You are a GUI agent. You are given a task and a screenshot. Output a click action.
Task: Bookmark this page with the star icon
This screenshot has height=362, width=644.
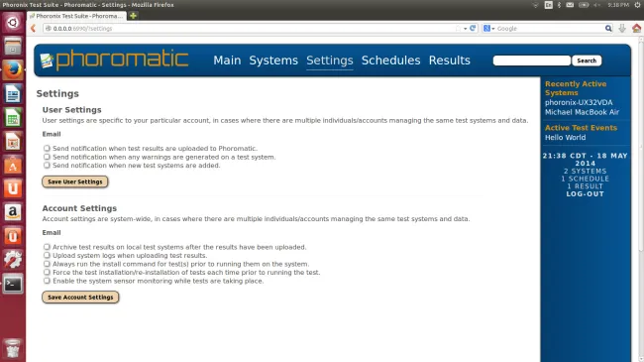tap(458, 29)
